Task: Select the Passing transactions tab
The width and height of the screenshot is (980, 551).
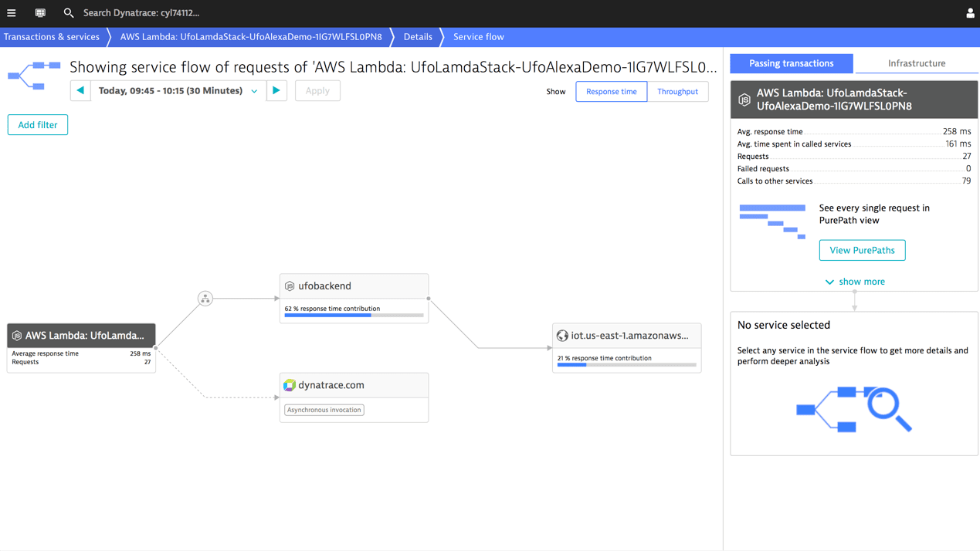Action: click(792, 63)
